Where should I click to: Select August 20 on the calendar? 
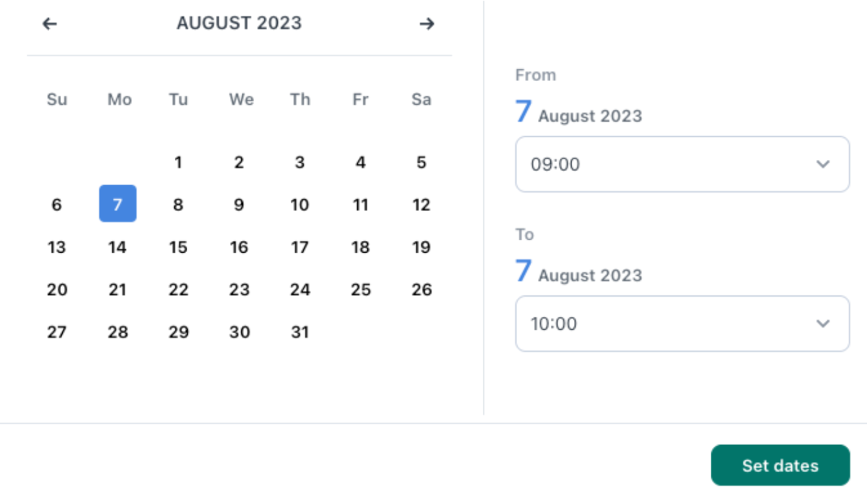[x=57, y=290]
